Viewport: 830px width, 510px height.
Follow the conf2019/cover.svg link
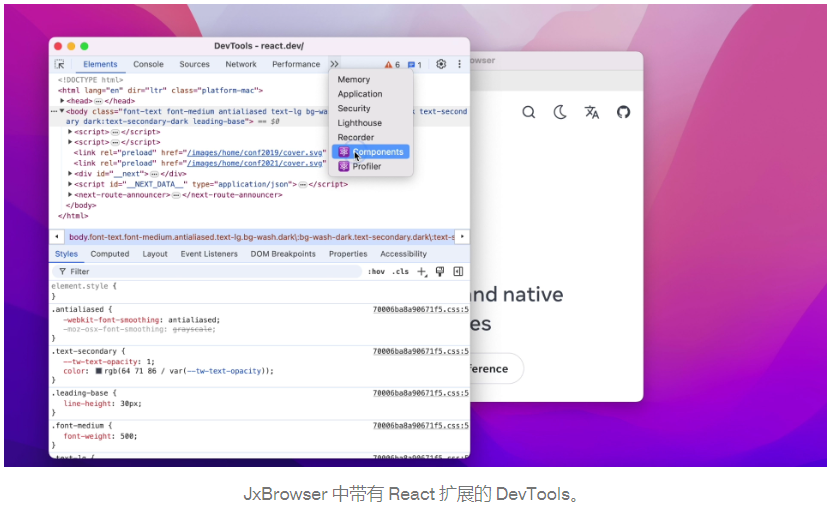[255, 153]
